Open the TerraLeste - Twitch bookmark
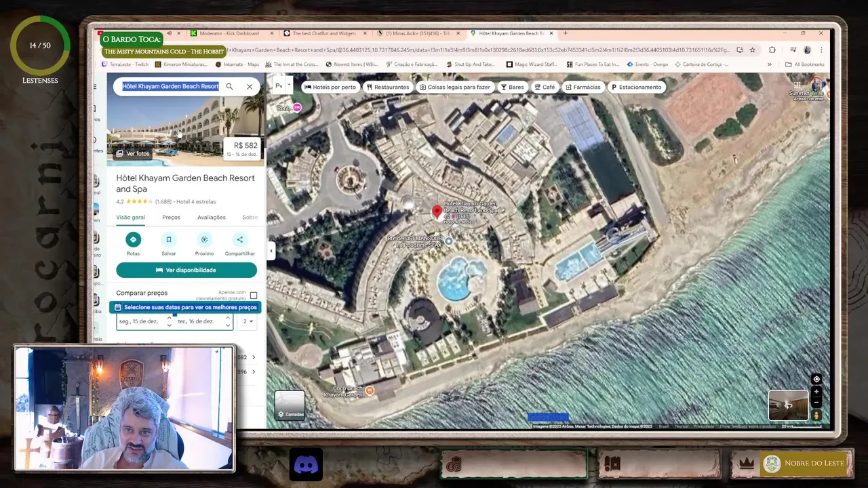Viewport: 868px width, 488px height. (125, 64)
